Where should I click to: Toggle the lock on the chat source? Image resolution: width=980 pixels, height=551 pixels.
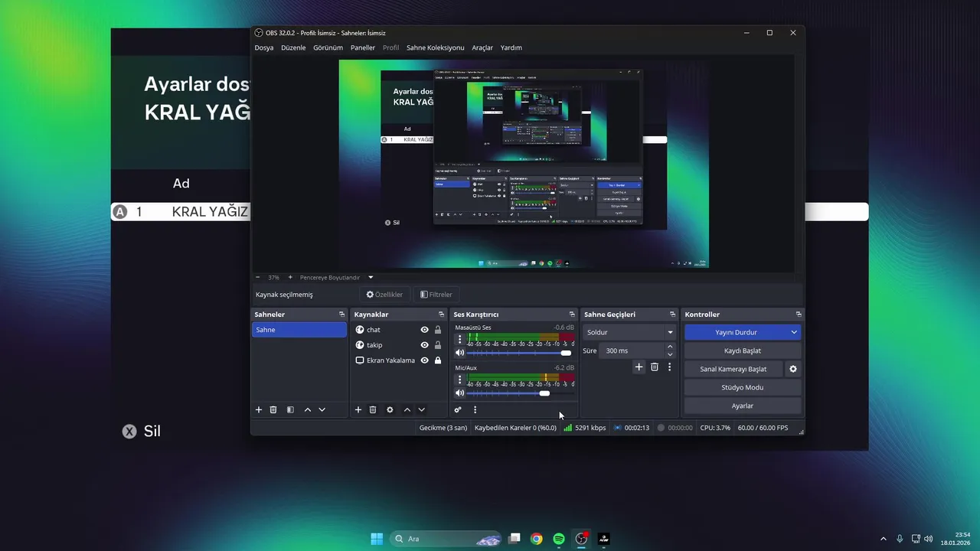pos(438,330)
